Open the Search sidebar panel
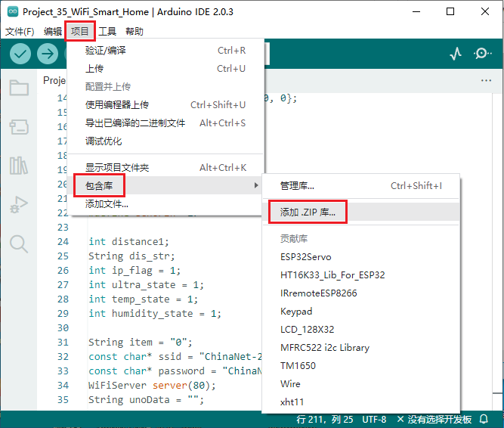Viewport: 504px width, 428px height. click(x=19, y=243)
